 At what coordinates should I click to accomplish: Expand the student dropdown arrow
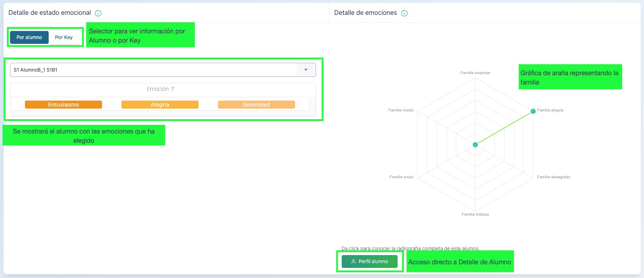pos(306,70)
